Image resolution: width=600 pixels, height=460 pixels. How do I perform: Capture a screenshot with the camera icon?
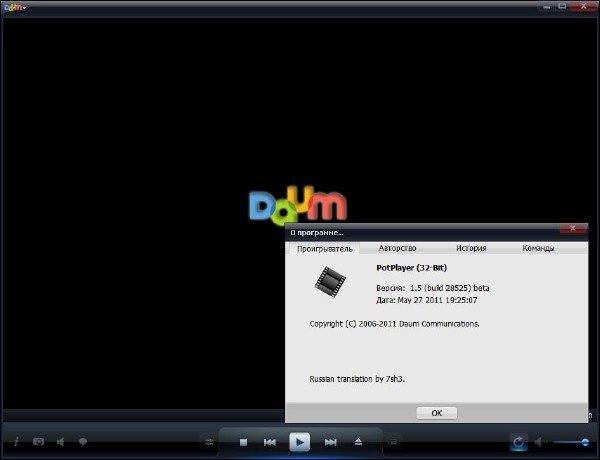click(x=39, y=441)
